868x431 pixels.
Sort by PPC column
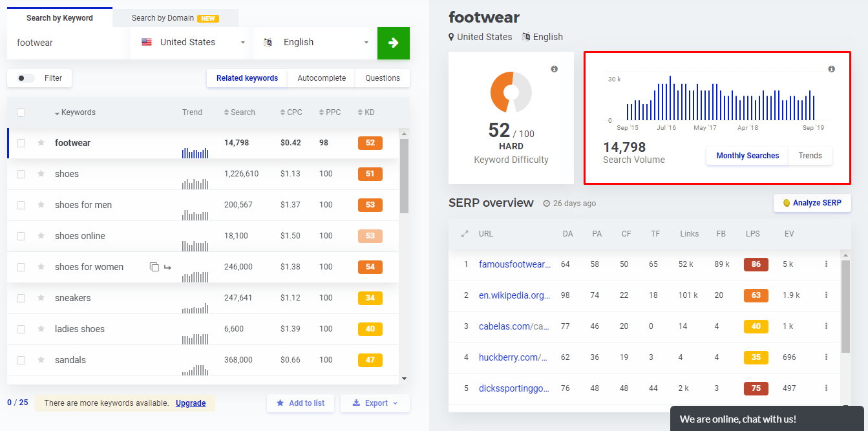click(x=330, y=112)
